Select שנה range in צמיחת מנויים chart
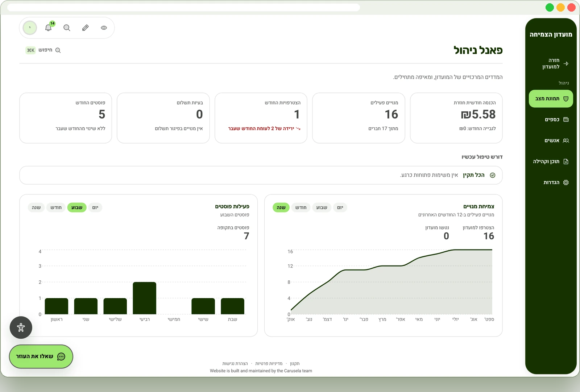The width and height of the screenshot is (580, 392). tap(281, 207)
